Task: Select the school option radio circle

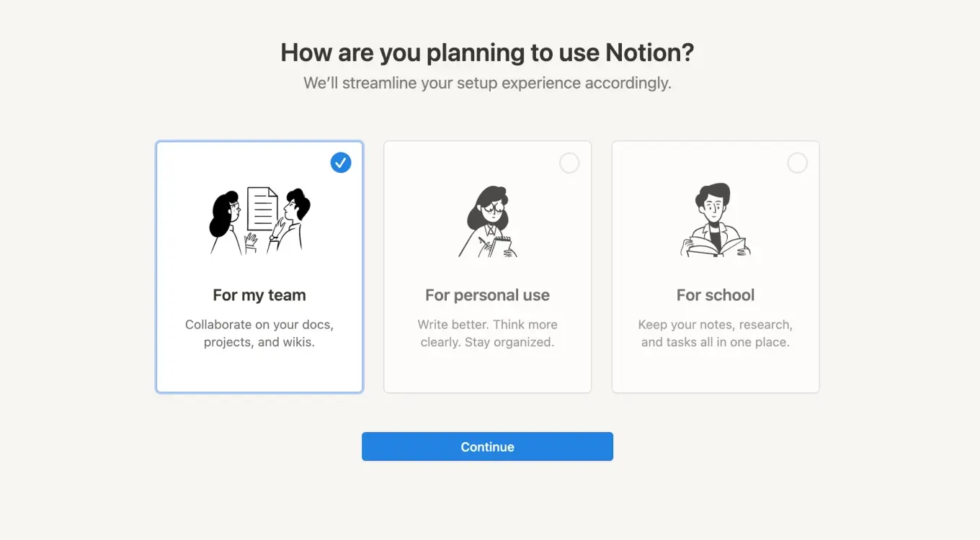Action: pyautogui.click(x=797, y=163)
